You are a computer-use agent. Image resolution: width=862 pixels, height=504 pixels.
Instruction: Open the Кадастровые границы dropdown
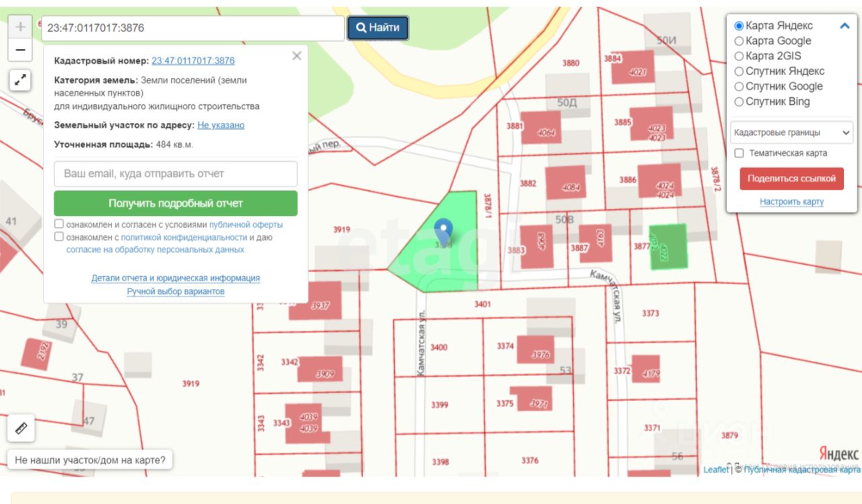pos(791,133)
